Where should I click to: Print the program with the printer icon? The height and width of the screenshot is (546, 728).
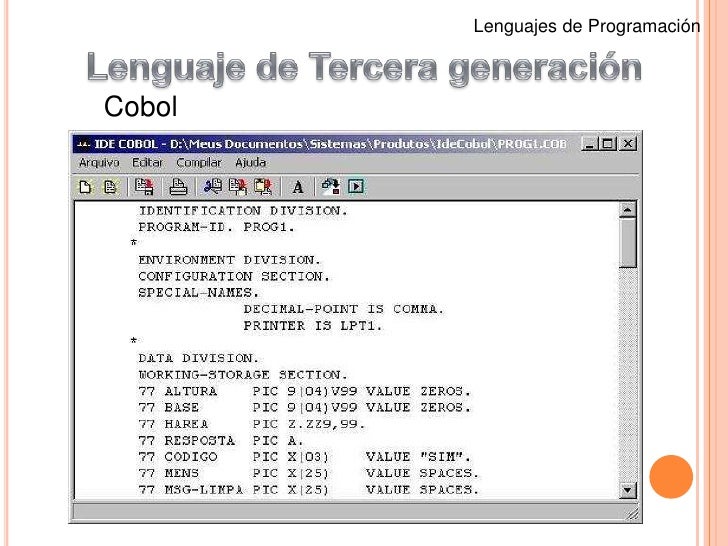pyautogui.click(x=178, y=187)
